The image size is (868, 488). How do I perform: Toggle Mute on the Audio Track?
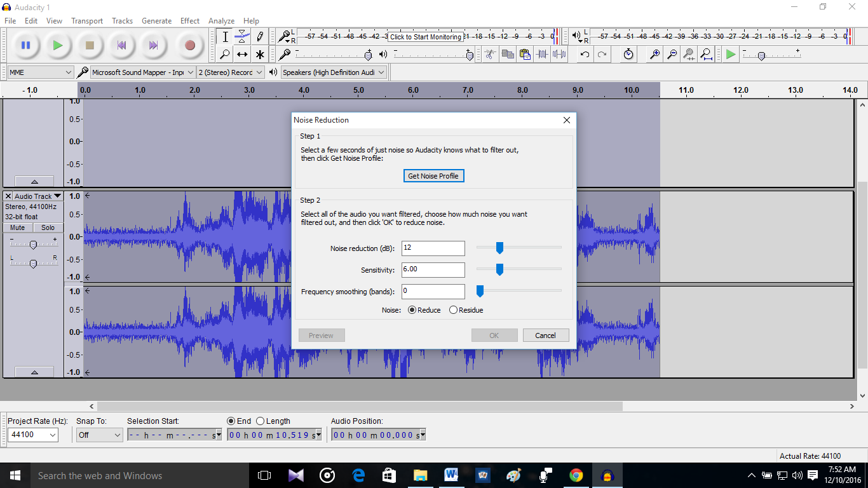[x=18, y=227]
